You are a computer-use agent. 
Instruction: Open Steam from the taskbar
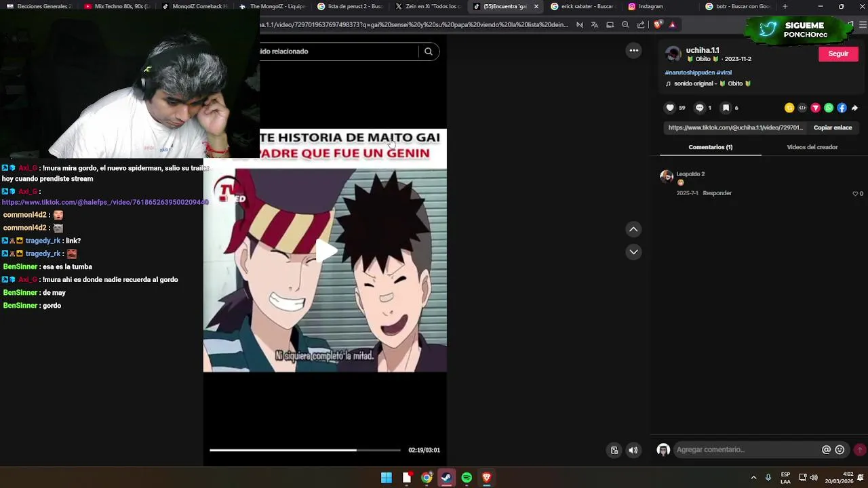point(446,478)
